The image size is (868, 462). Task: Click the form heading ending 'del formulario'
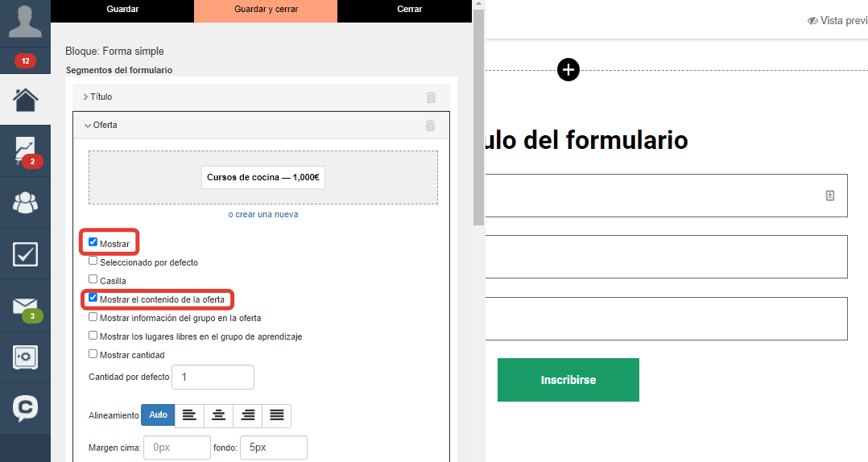(587, 140)
